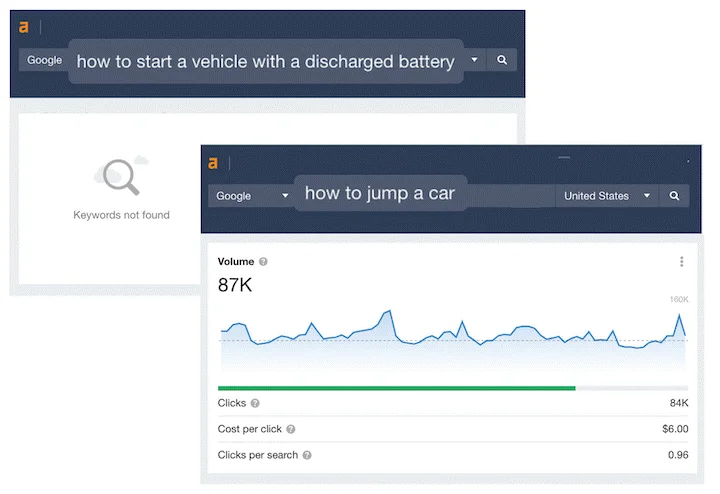The image size is (720, 494).
Task: Open help icon next to Cost per click
Action: tap(291, 429)
